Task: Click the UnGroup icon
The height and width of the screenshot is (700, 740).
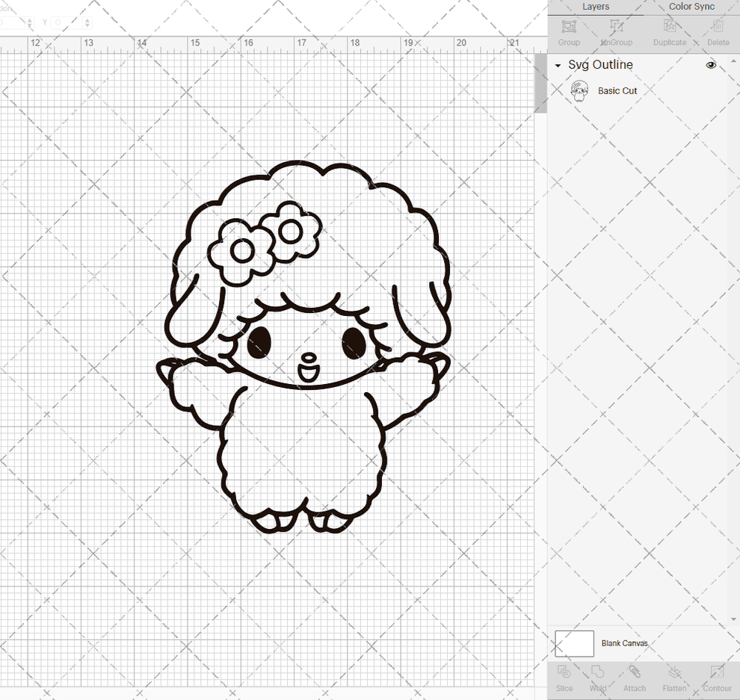Action: coord(616,31)
